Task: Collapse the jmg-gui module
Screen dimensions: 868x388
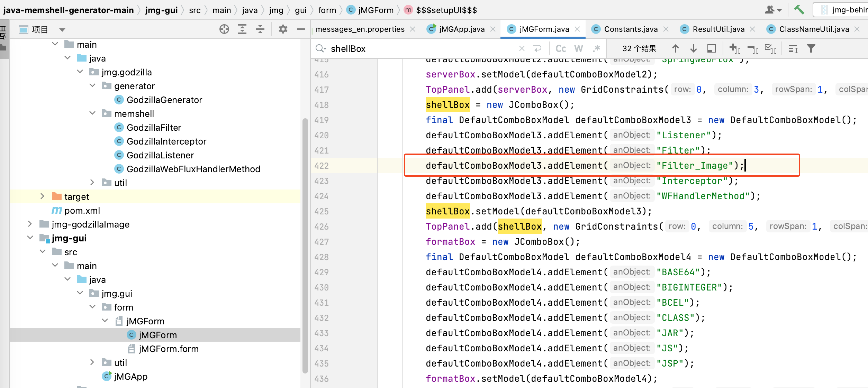Action: coord(30,238)
